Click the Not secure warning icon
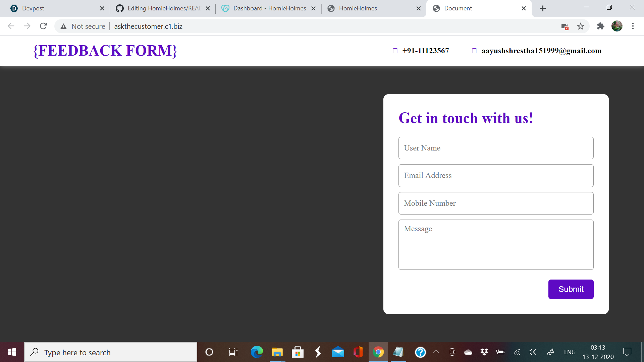The image size is (644, 362). 63,26
